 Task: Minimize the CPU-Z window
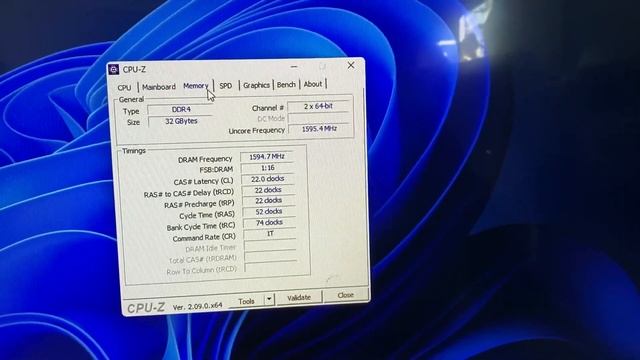pos(294,66)
